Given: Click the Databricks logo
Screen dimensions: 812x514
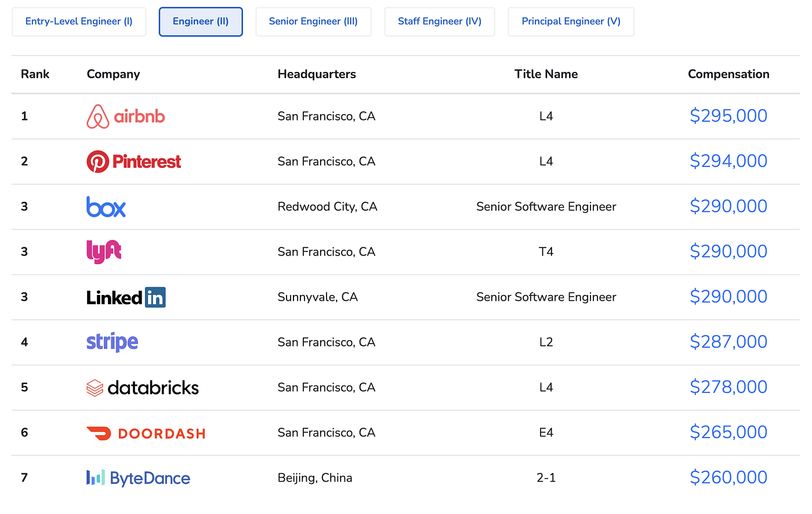Looking at the screenshot, I should [143, 388].
